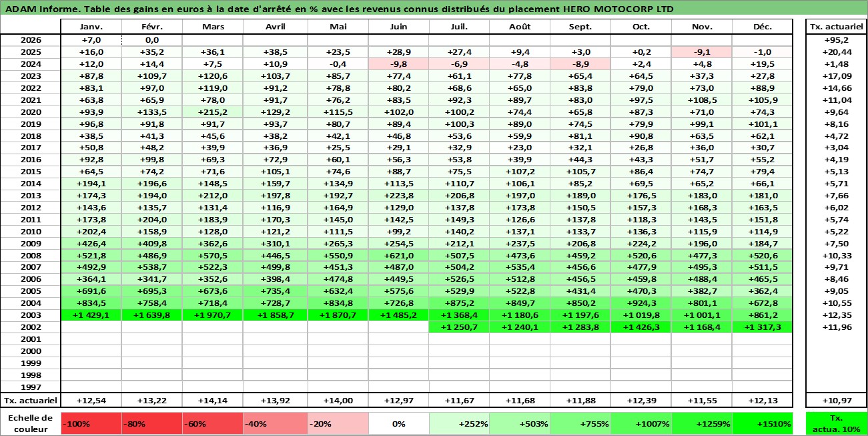This screenshot has height=436, width=868.
Task: Click the +735,4 cell in April 2005
Action: [276, 291]
